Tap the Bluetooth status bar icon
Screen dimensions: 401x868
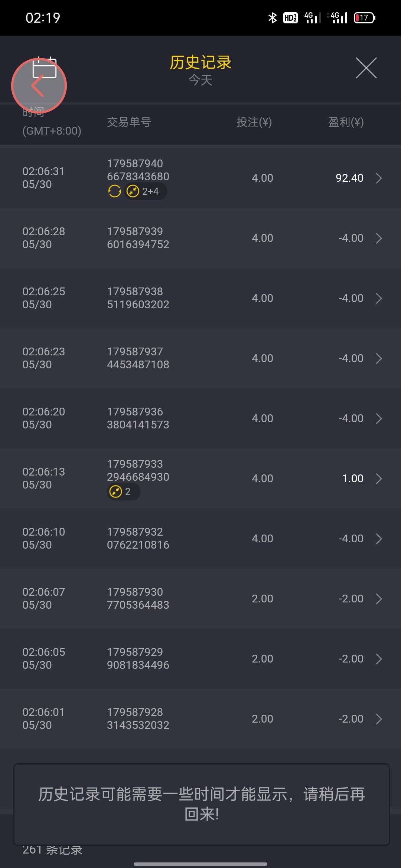[273, 17]
